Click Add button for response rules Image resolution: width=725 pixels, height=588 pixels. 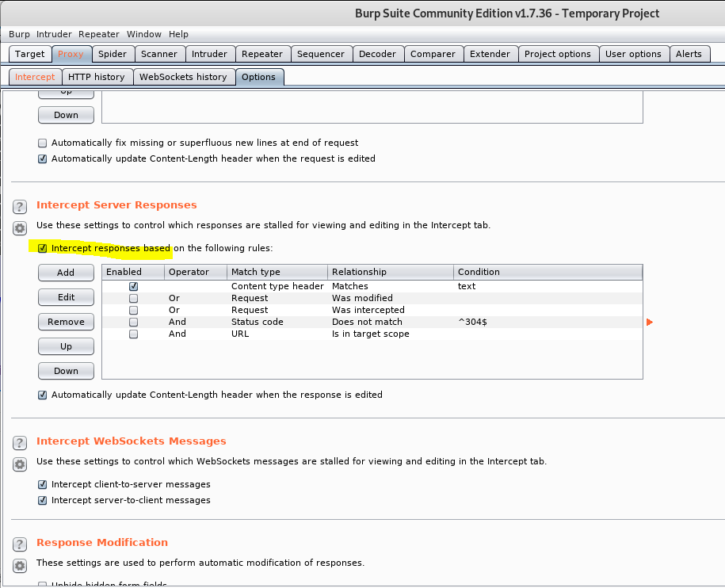(x=66, y=273)
